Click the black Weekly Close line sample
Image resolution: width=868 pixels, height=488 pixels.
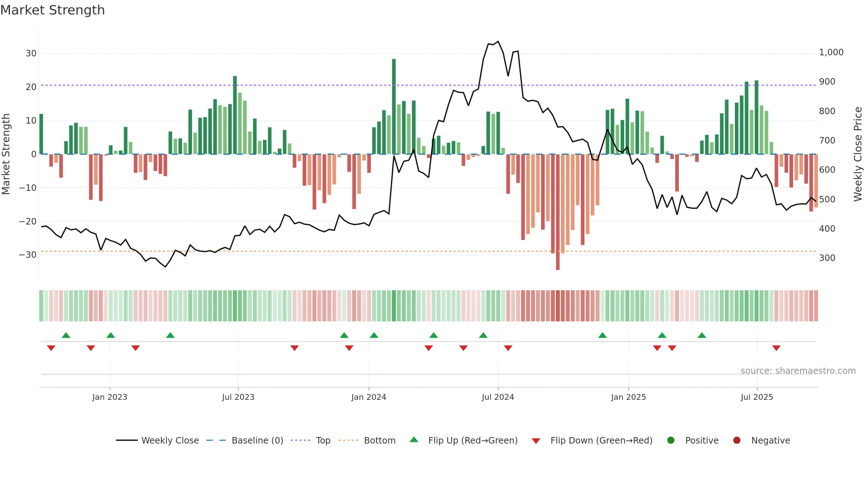[x=127, y=440]
